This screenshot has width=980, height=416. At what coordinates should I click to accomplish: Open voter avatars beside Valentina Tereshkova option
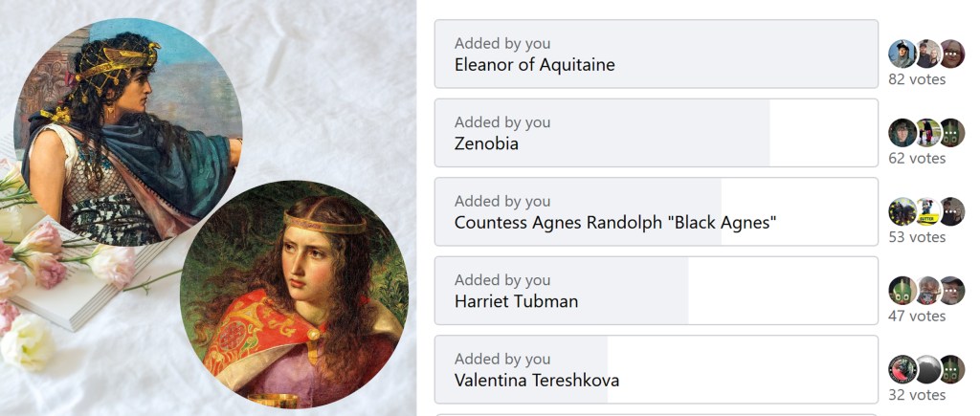[x=926, y=369]
